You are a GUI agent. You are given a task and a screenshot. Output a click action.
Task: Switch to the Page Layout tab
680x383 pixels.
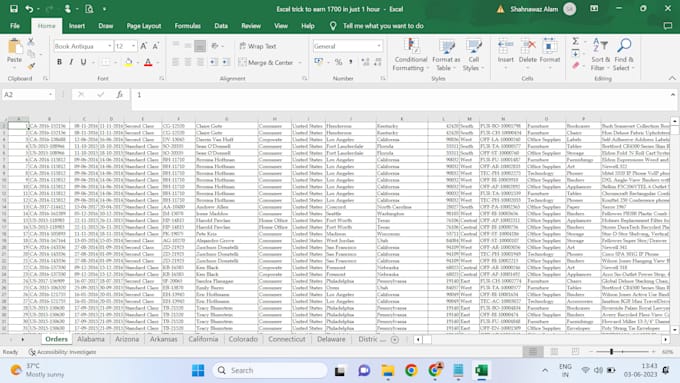click(x=144, y=26)
